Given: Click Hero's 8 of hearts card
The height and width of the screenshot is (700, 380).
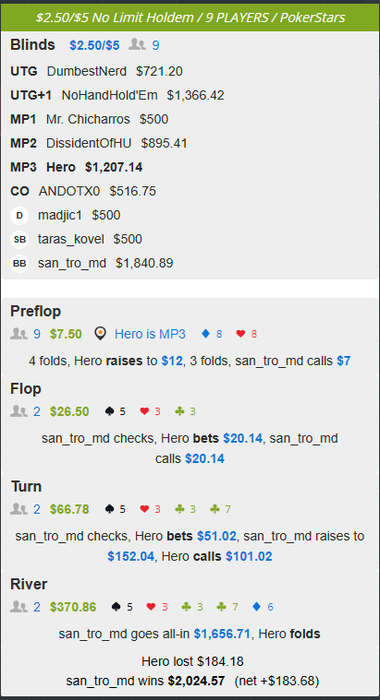Looking at the screenshot, I should pos(246,334).
